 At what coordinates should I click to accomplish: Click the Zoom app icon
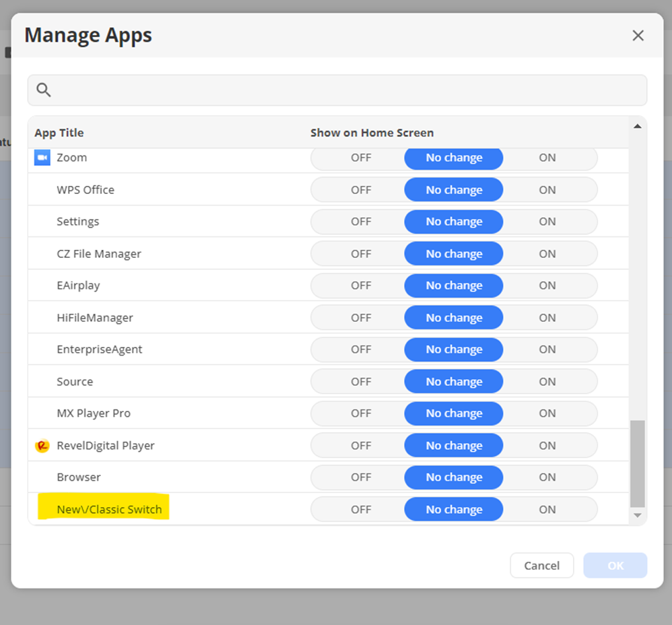tap(42, 158)
